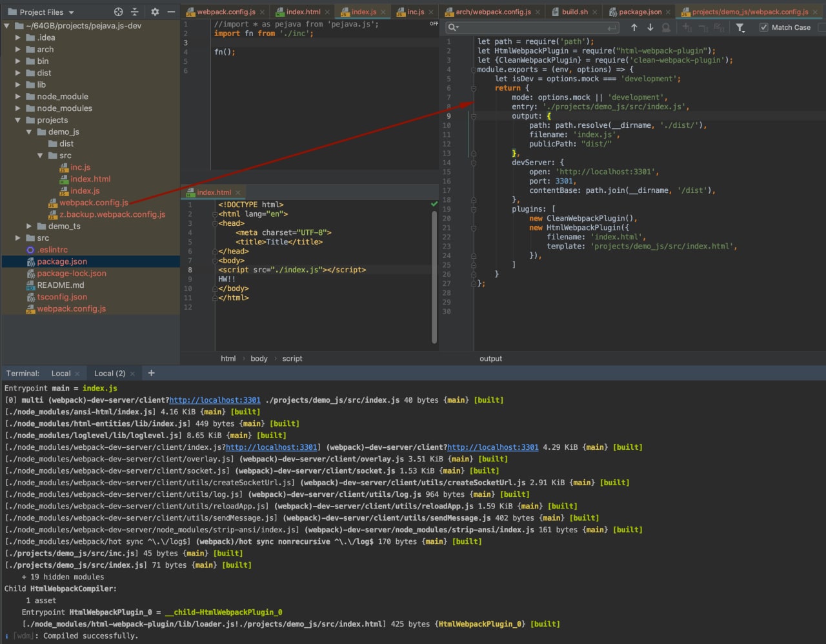Click the unselect occurrence icon in find bar

click(703, 28)
